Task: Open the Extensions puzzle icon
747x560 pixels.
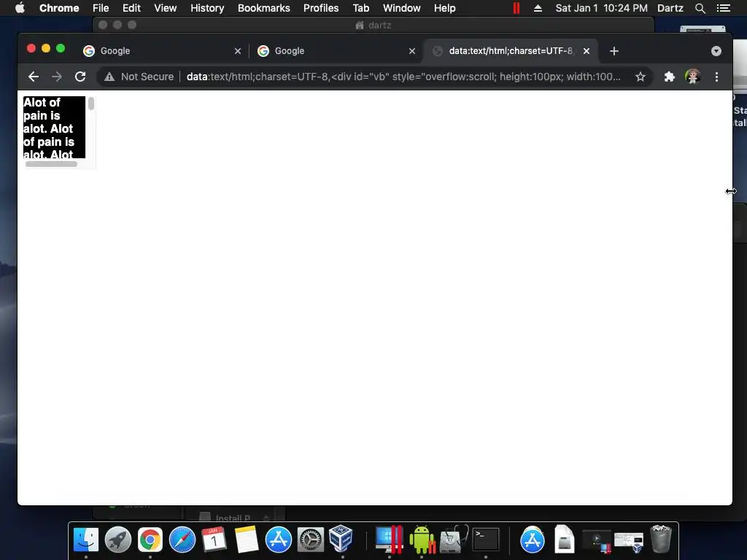Action: 670,77
